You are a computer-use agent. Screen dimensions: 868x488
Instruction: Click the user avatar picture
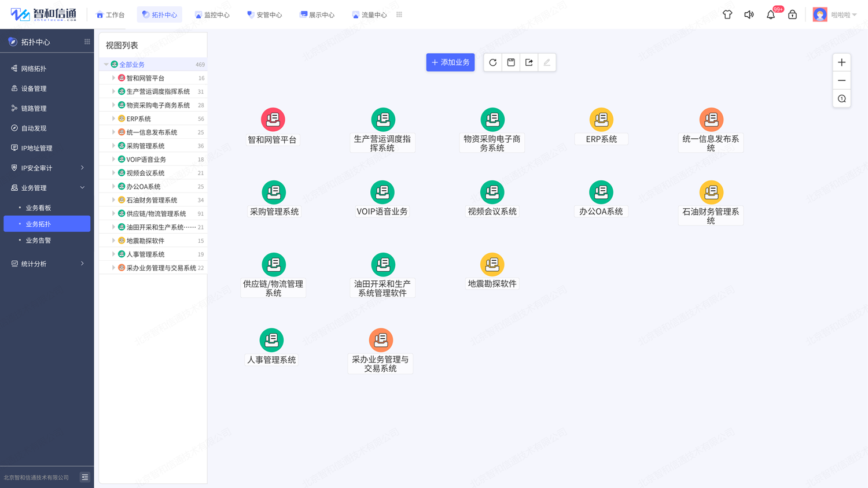(819, 14)
